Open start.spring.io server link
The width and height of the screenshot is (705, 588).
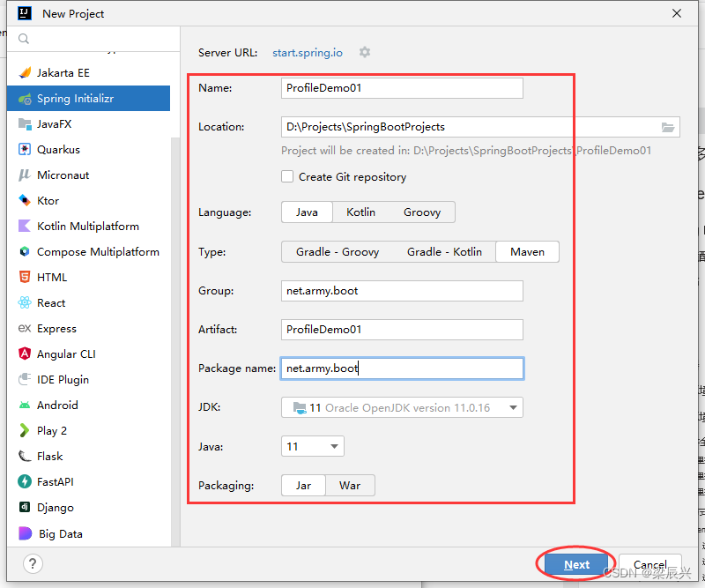pos(308,53)
